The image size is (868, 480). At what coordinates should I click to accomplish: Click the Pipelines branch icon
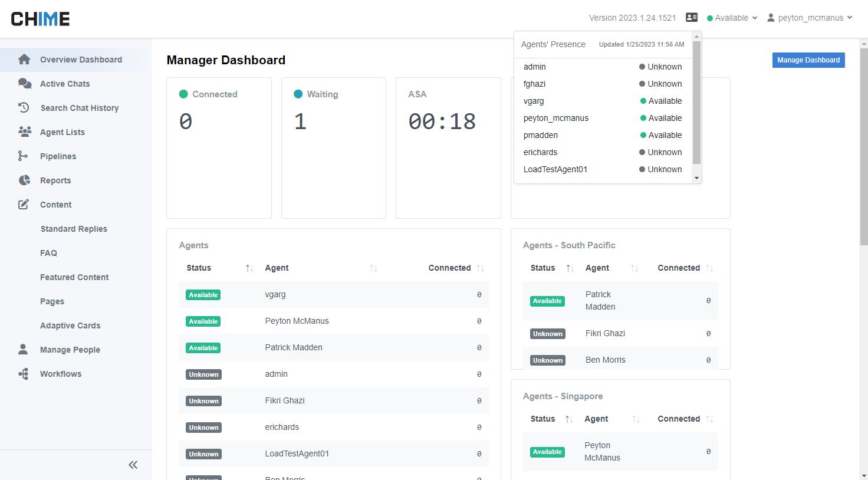(23, 156)
